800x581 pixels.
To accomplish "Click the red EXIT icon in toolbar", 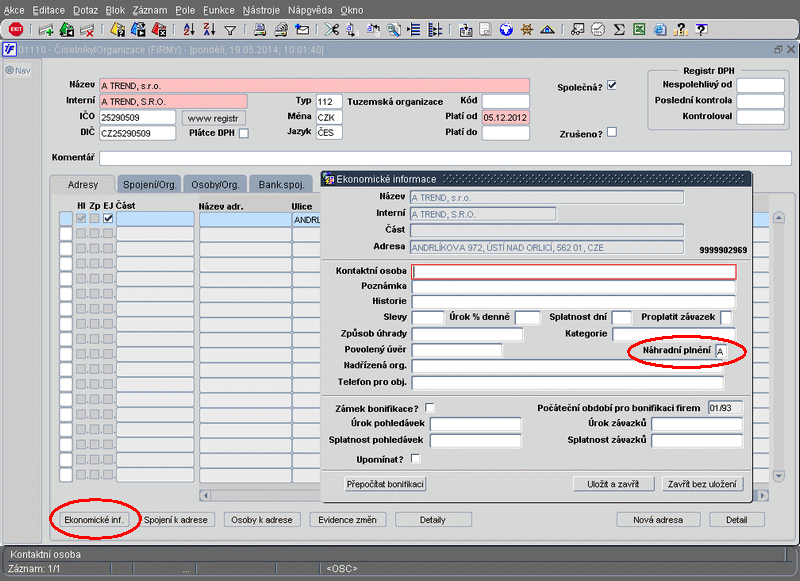I will click(15, 30).
